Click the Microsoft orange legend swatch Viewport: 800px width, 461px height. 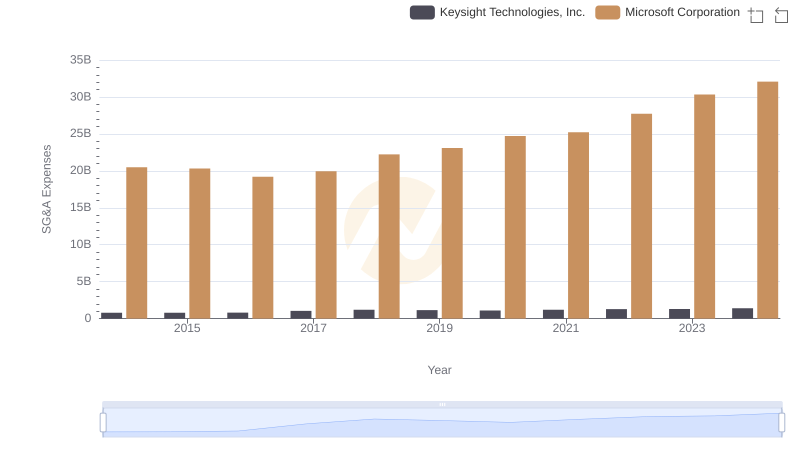pos(607,12)
